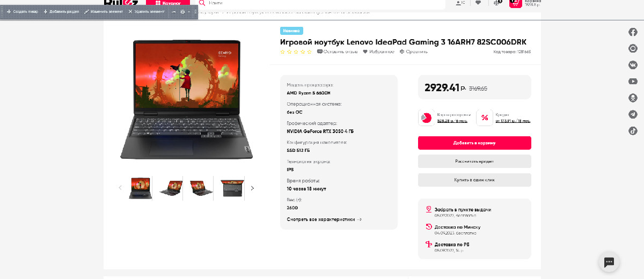Viewport: 644px width, 279px height.
Task: Expand Смотреть все характеристики link
Action: (324, 219)
